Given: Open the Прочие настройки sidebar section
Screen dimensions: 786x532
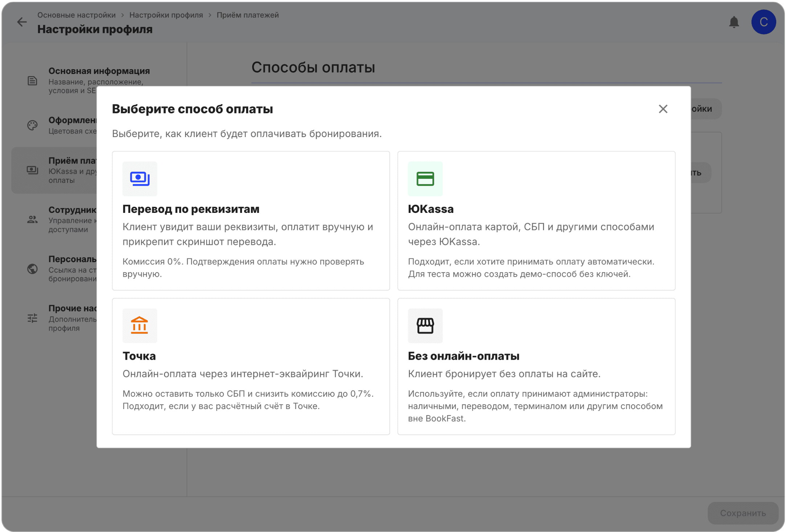Looking at the screenshot, I should (x=54, y=318).
